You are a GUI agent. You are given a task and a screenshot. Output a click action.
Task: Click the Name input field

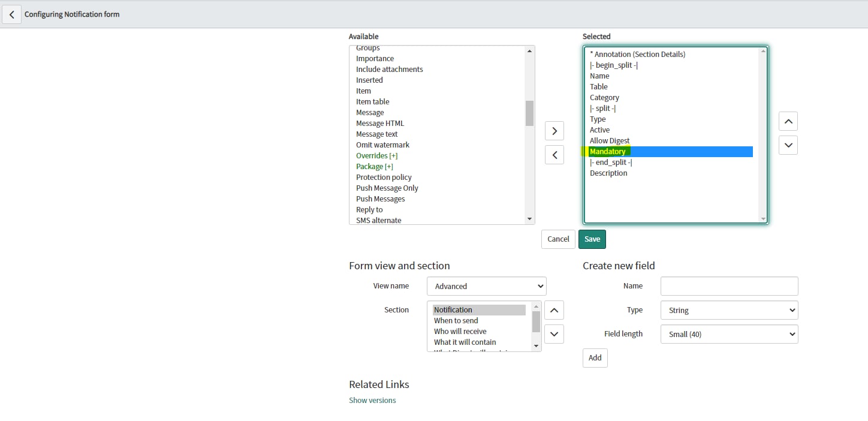coord(728,286)
